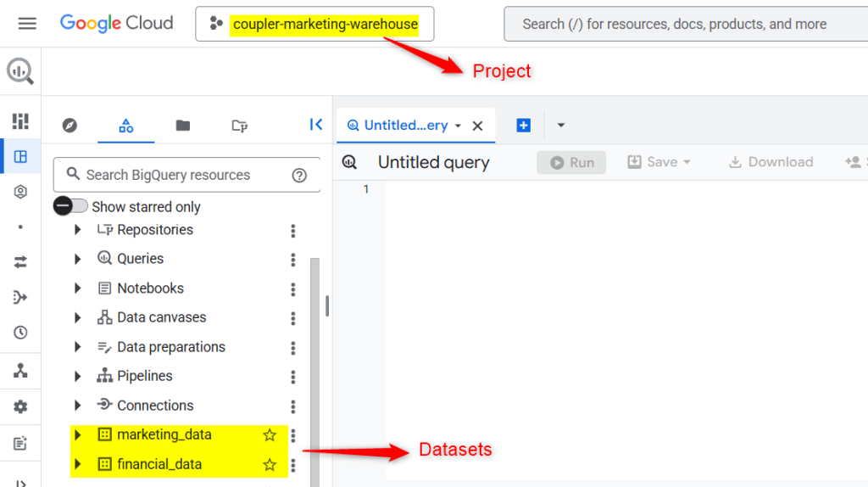Open the Untitled query tab dropdown arrow
The image size is (868, 487).
pyautogui.click(x=458, y=126)
